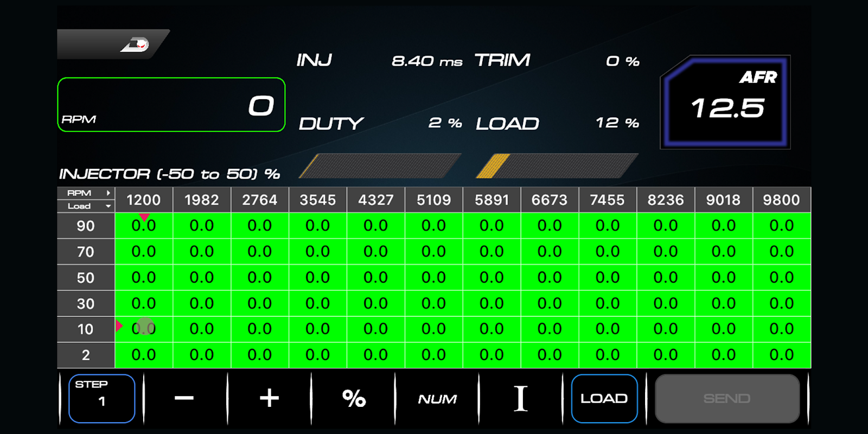
Task: Select the load 2 row header
Action: 86,355
